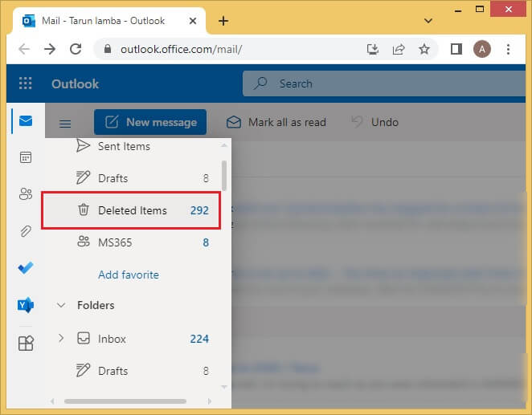
Task: Compose a New message
Action: pos(150,122)
